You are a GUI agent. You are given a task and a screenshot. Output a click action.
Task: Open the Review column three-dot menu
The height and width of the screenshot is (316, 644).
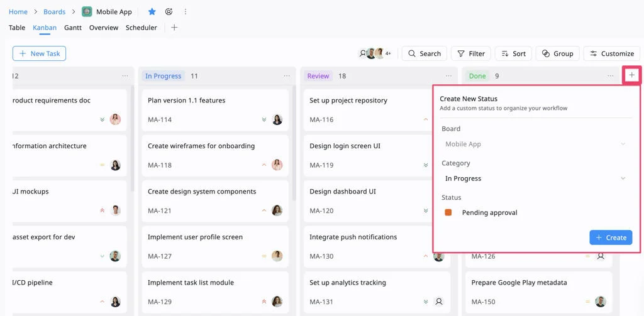point(448,76)
